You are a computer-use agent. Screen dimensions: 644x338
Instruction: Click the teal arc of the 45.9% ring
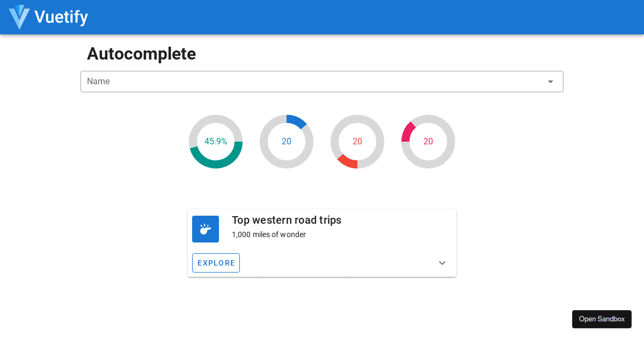(216, 164)
